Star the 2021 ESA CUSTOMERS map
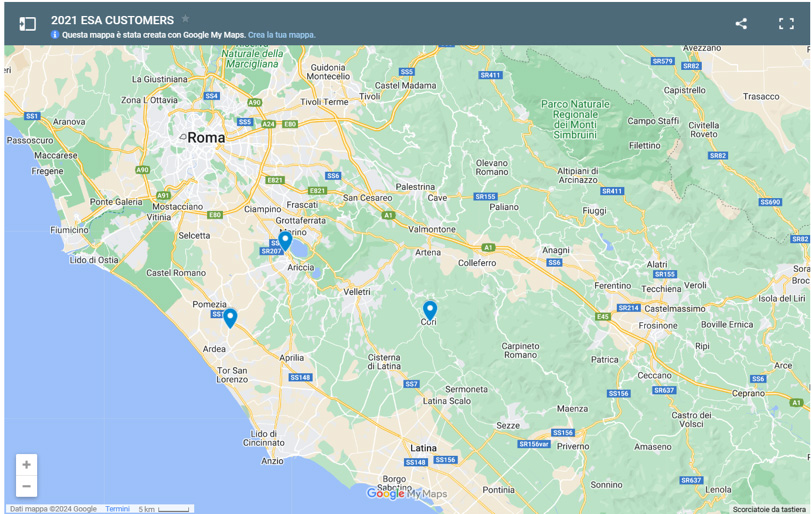Viewport: 811px width, 514px height. coord(185,19)
